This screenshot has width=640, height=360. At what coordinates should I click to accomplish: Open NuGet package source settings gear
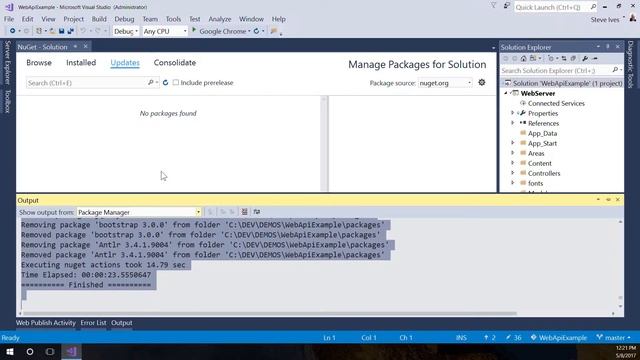[482, 82]
